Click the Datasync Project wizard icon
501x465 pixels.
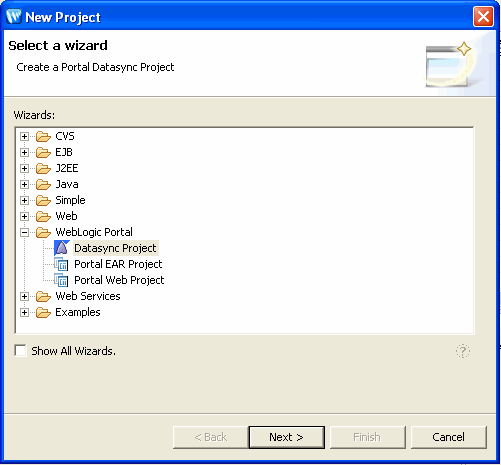[62, 248]
